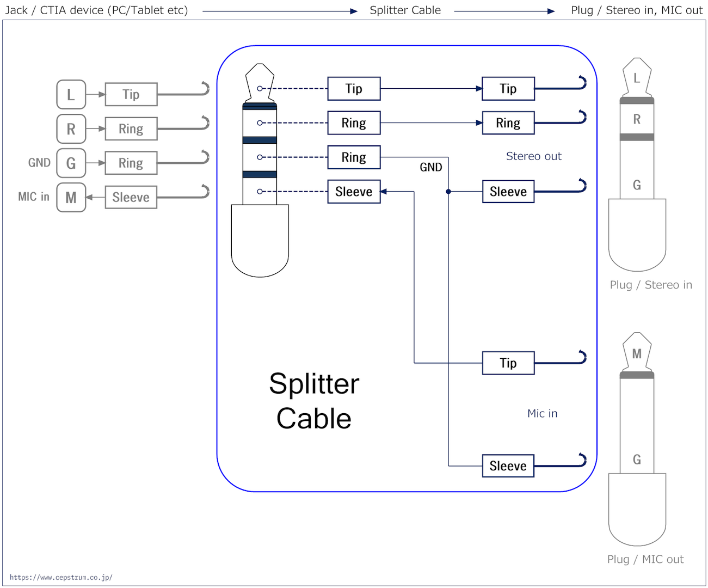The width and height of the screenshot is (708, 588).
Task: Click the Tip box beside TRRS plug
Action: click(354, 89)
